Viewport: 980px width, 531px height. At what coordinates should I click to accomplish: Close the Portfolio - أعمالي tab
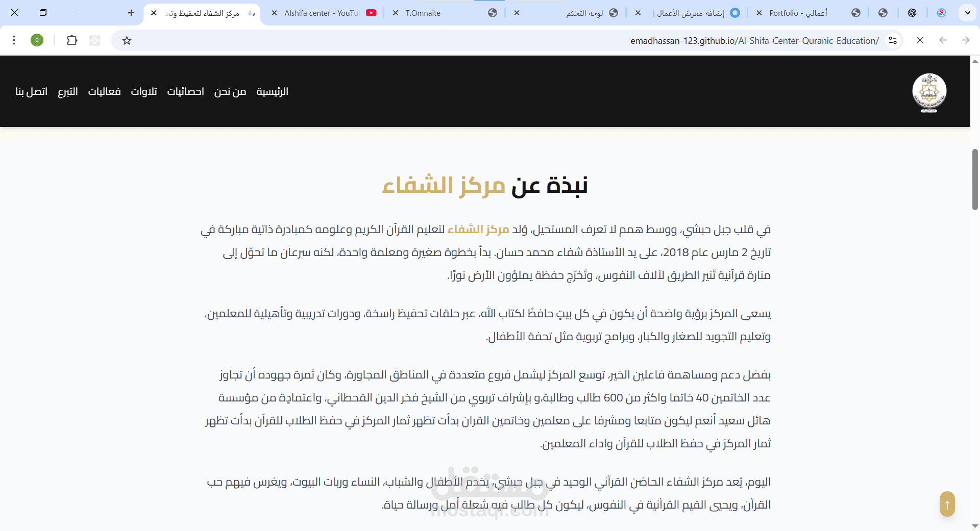click(759, 13)
